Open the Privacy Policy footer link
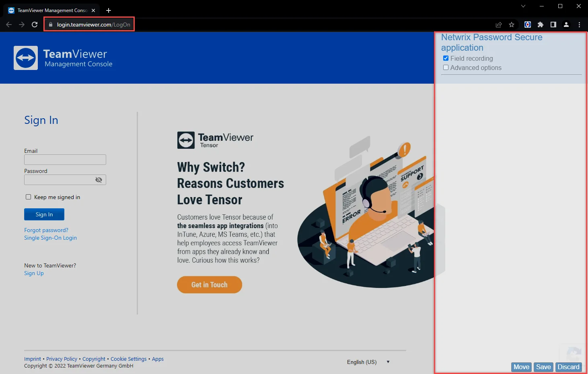588x374 pixels. tap(62, 359)
